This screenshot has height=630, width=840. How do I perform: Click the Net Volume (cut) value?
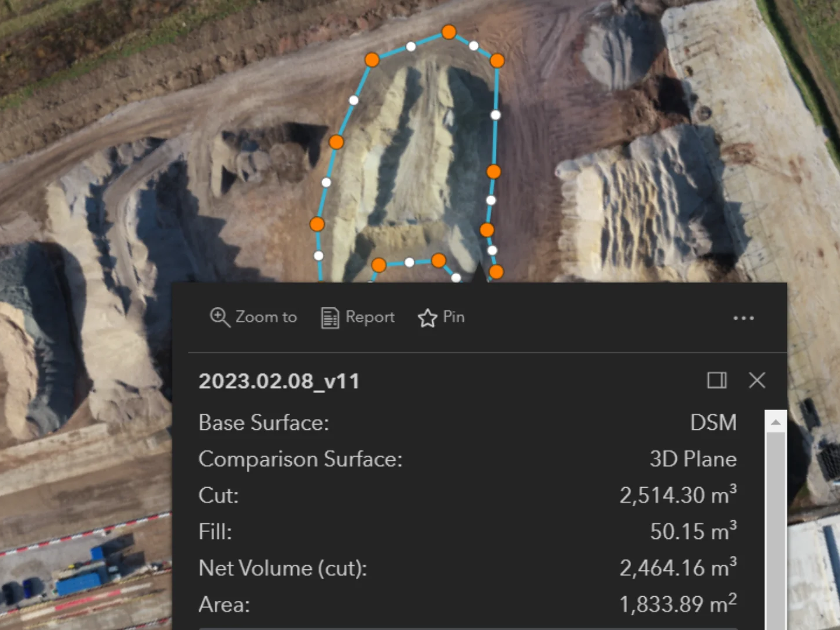(678, 567)
